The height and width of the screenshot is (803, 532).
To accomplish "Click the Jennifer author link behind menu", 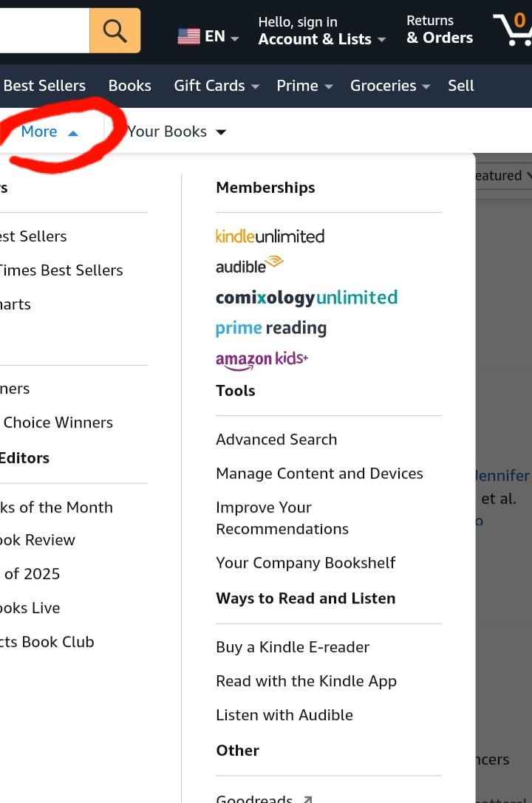I will pyautogui.click(x=503, y=476).
